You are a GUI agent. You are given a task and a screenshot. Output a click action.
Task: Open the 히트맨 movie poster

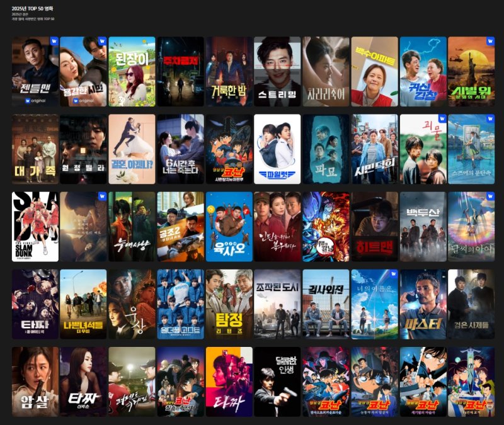(x=374, y=227)
